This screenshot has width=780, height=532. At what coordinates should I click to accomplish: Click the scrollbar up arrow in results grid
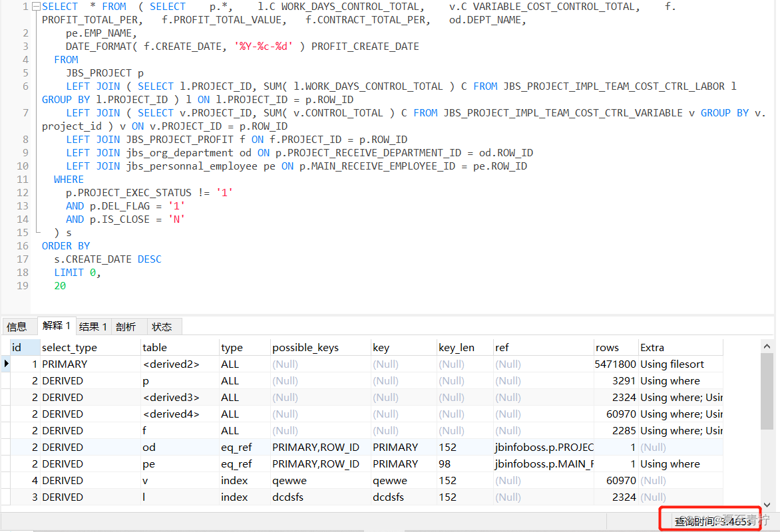click(x=767, y=346)
